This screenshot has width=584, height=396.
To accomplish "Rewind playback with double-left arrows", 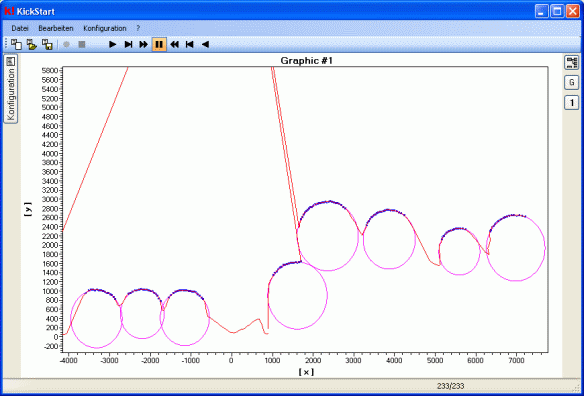I will click(x=174, y=45).
